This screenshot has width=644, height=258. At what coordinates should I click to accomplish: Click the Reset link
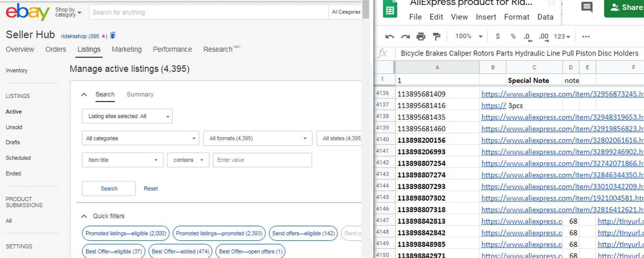pos(151,189)
